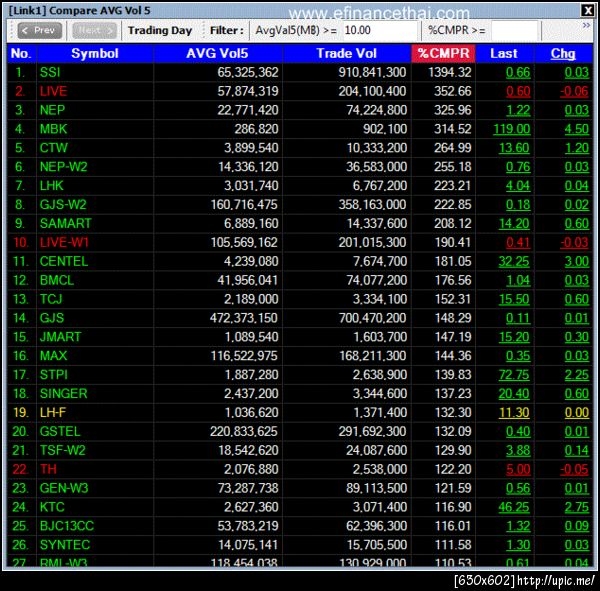The width and height of the screenshot is (600, 591).
Task: Click the AvgVal5(MB) filter input field
Action: [x=379, y=30]
